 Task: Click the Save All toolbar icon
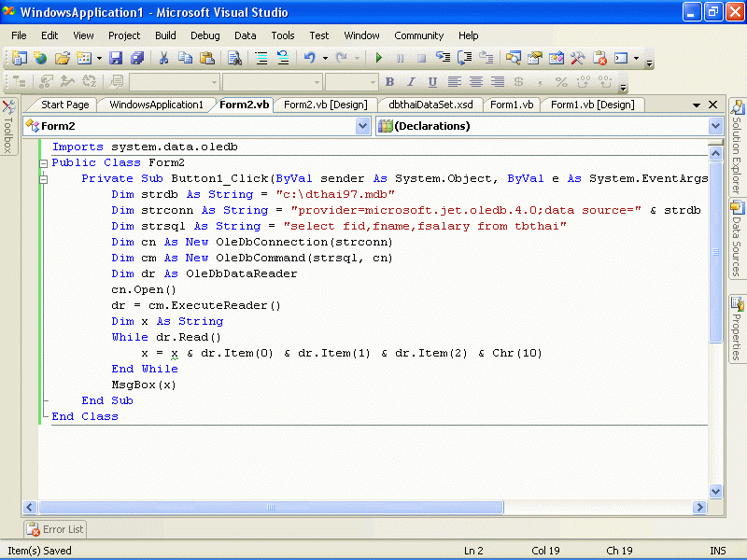coord(137,58)
